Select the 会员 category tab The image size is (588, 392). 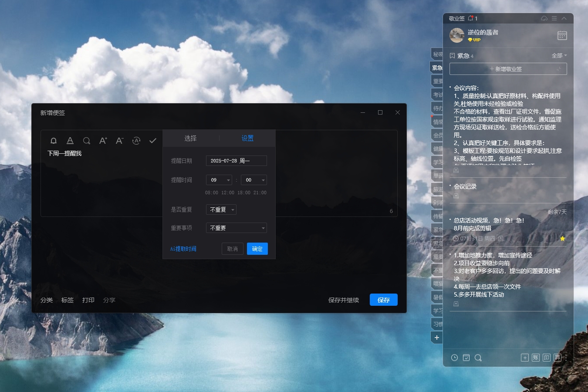tap(437, 135)
